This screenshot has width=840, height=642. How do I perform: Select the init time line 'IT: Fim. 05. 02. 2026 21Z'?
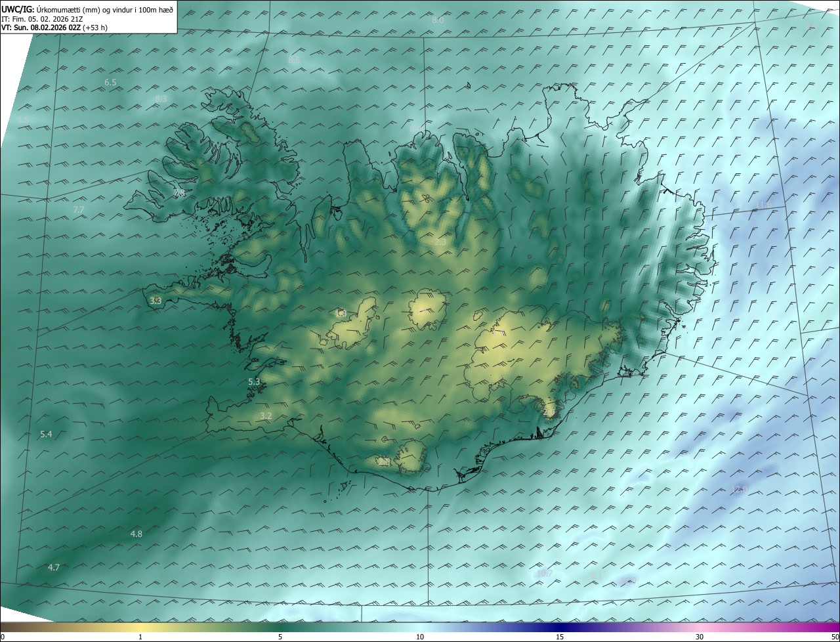pos(42,18)
